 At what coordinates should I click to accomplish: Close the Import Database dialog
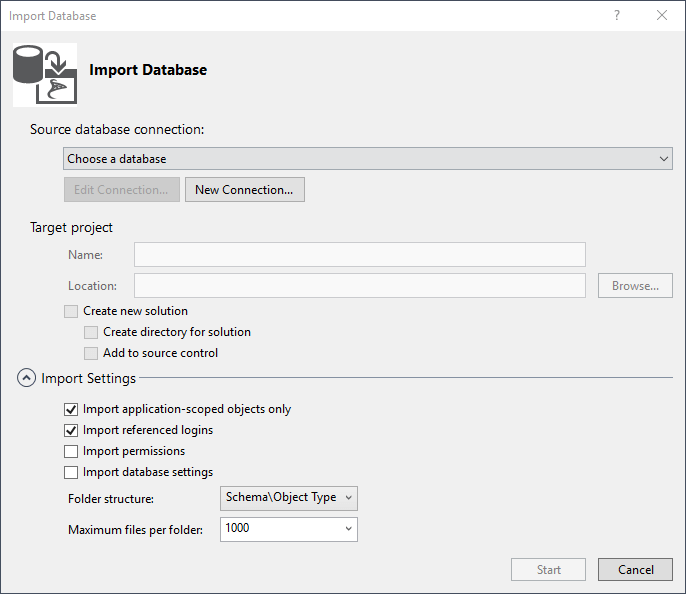[x=662, y=16]
